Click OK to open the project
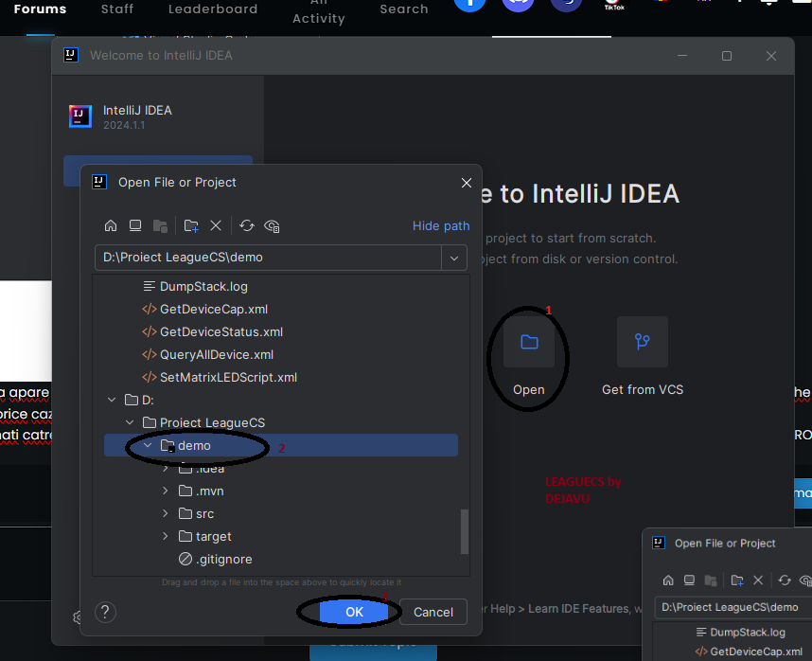The image size is (812, 661). coord(354,612)
